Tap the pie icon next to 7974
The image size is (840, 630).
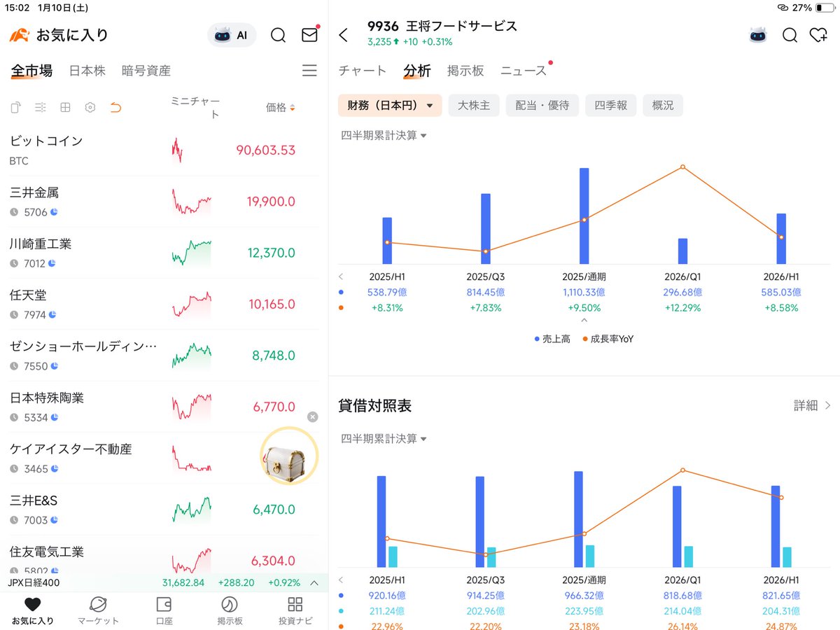[53, 315]
